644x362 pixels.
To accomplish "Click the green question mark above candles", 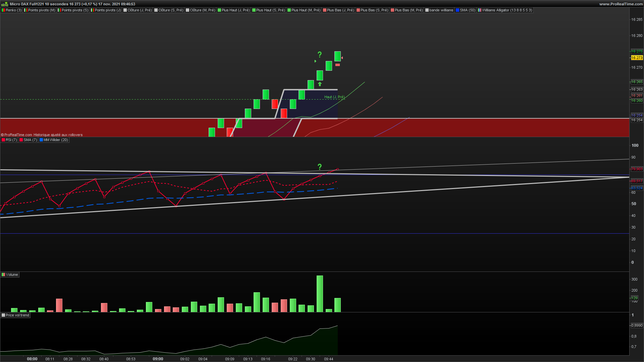I will click(x=320, y=54).
